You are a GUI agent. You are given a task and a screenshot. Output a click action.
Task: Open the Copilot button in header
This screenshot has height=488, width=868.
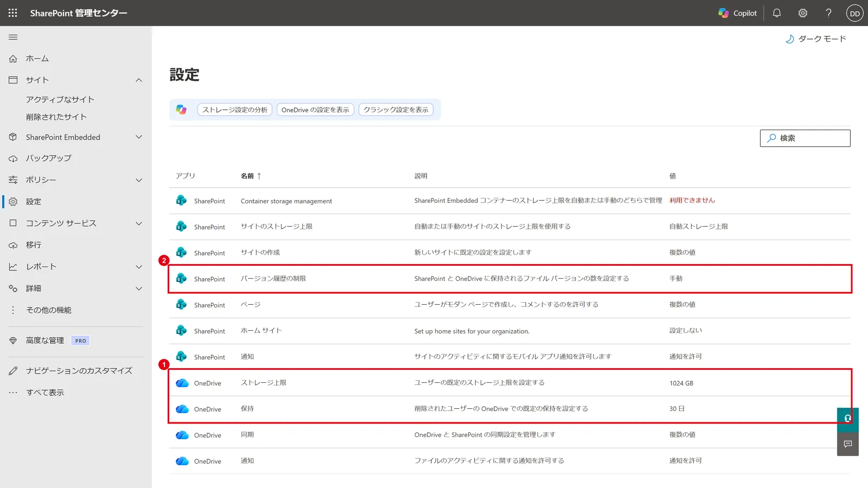737,13
